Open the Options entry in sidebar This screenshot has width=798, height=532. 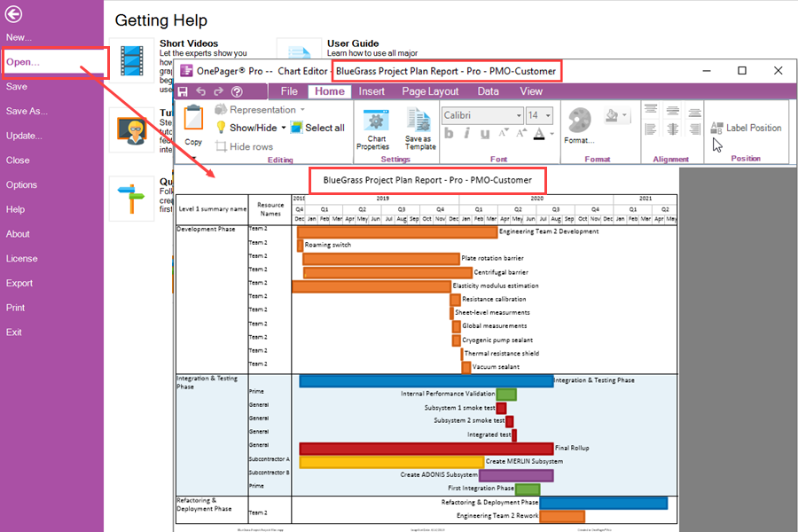pyautogui.click(x=22, y=184)
